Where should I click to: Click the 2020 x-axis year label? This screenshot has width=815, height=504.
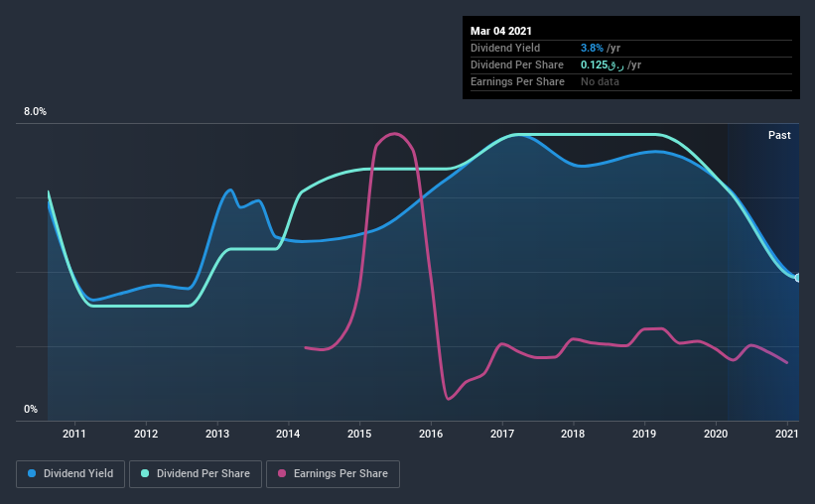pos(716,434)
